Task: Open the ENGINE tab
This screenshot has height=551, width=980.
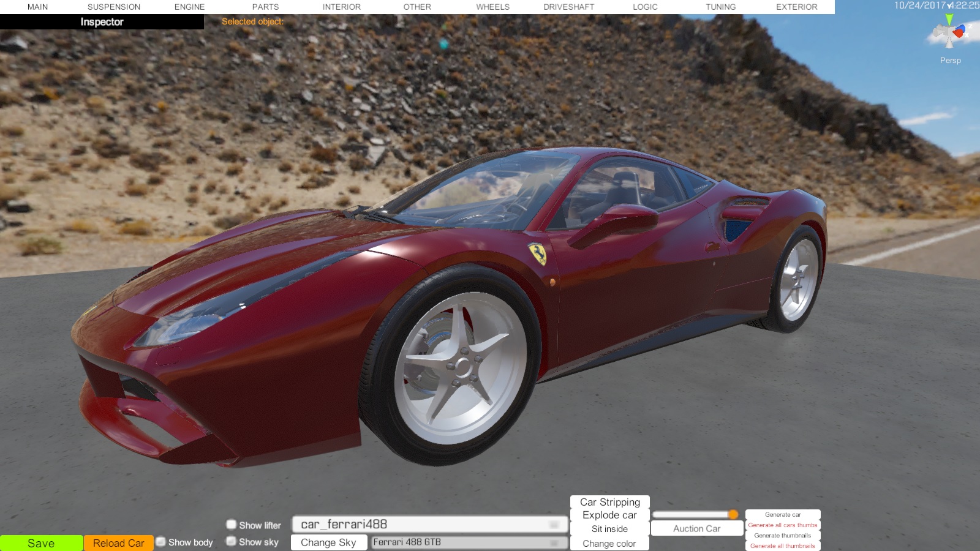Action: tap(189, 7)
